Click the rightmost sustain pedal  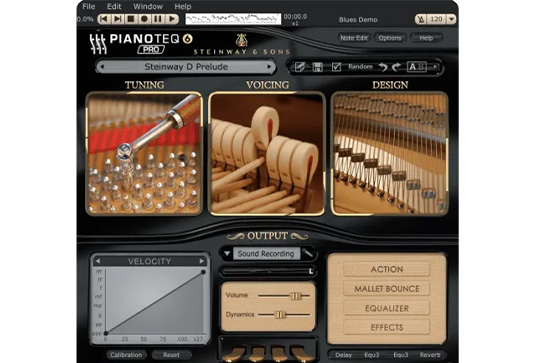pyautogui.click(x=301, y=354)
